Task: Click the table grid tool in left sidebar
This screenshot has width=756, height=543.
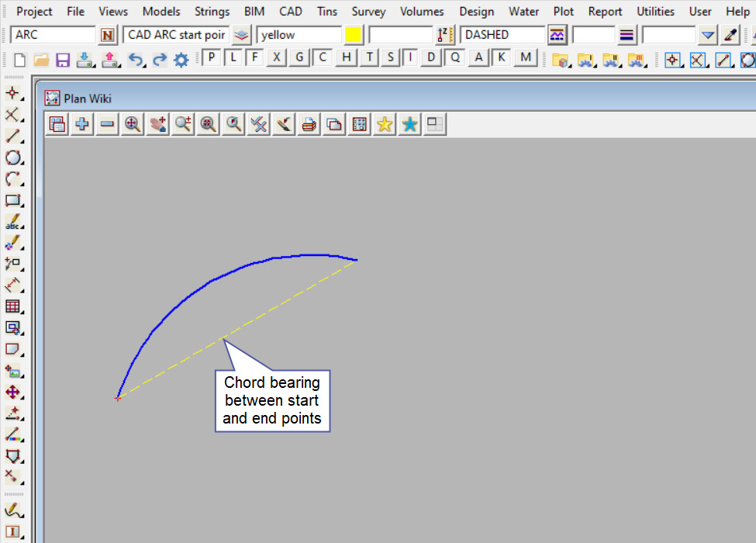Action: pyautogui.click(x=12, y=306)
